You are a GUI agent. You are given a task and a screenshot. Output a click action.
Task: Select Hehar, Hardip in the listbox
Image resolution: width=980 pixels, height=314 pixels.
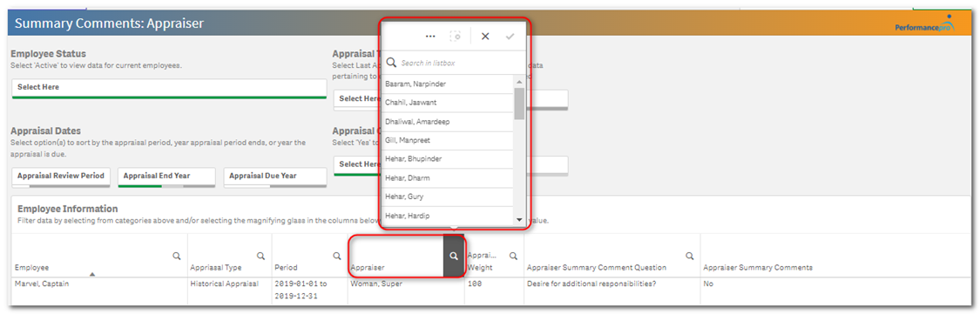[x=447, y=216]
